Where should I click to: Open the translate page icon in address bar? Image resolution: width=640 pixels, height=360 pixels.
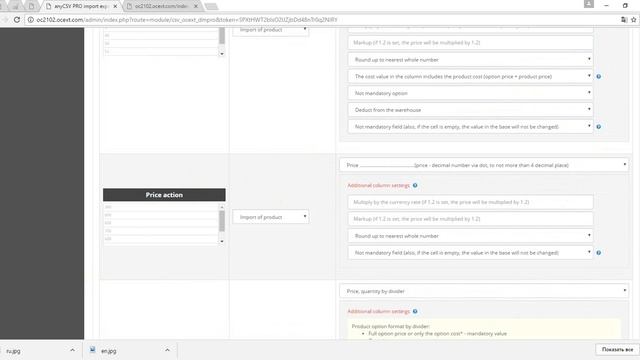point(624,20)
